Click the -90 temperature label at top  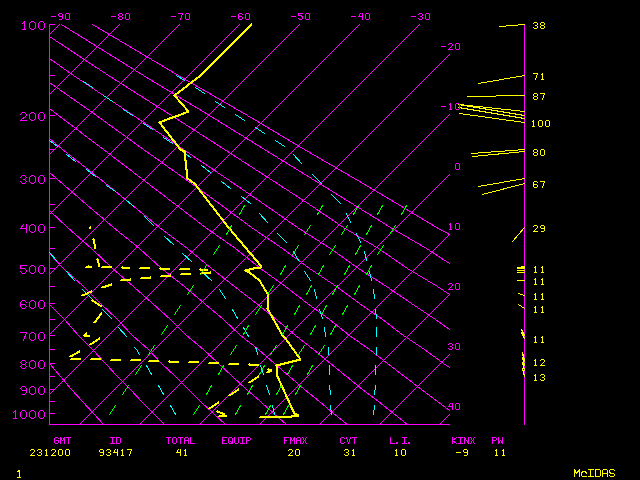60,17
